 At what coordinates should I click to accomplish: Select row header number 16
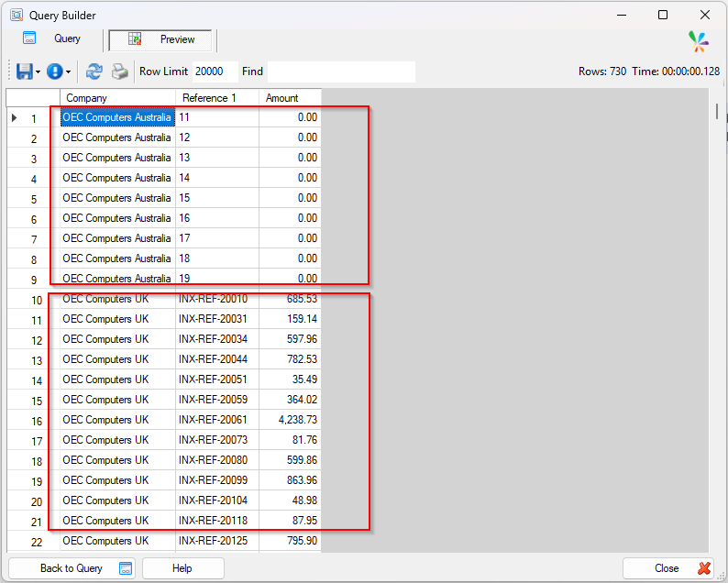click(33, 421)
